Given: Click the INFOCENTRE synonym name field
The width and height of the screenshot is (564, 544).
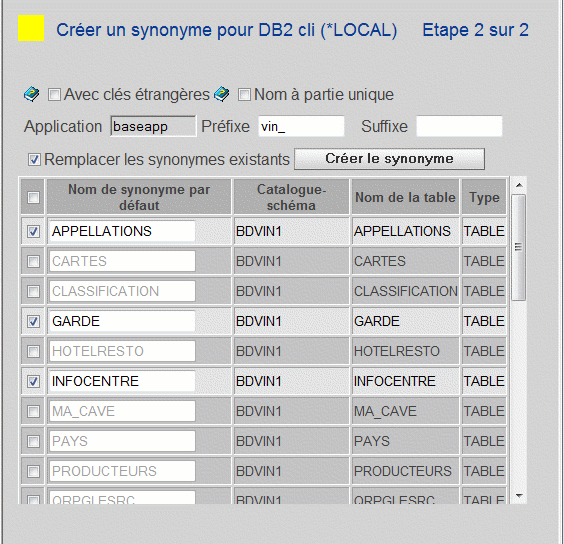Looking at the screenshot, I should (x=122, y=381).
